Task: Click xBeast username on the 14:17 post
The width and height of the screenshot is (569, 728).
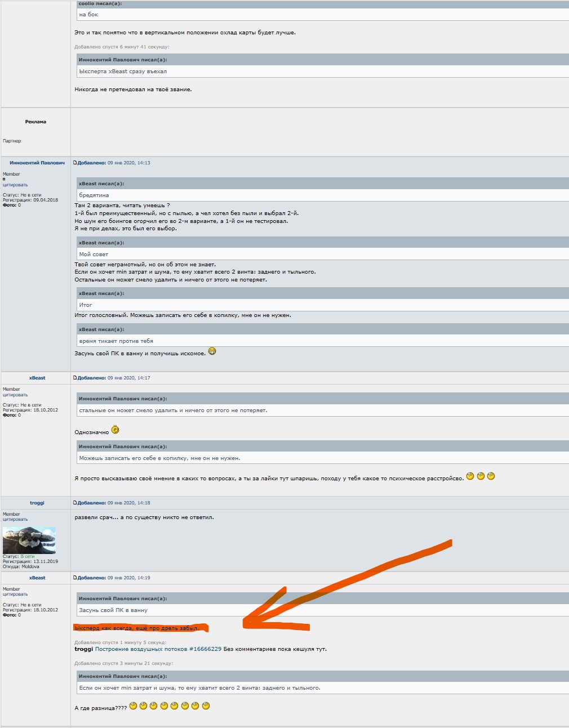Action: point(37,378)
